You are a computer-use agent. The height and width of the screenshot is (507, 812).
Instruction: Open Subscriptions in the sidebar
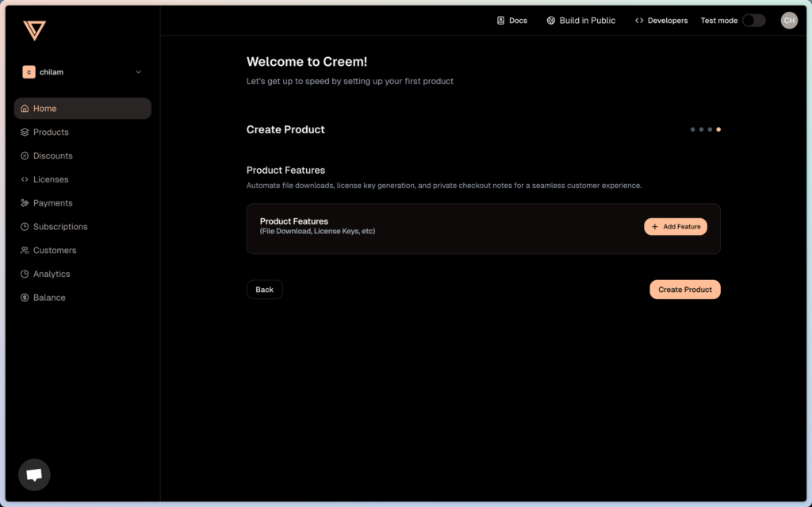(60, 227)
